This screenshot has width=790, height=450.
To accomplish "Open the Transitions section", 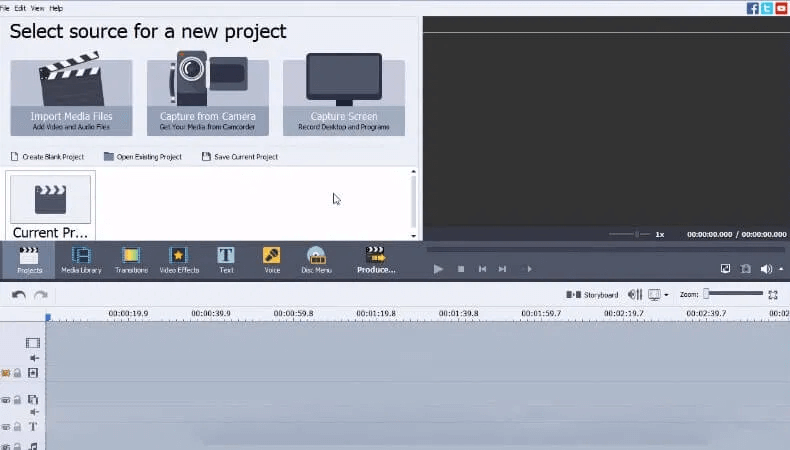I will pos(131,260).
